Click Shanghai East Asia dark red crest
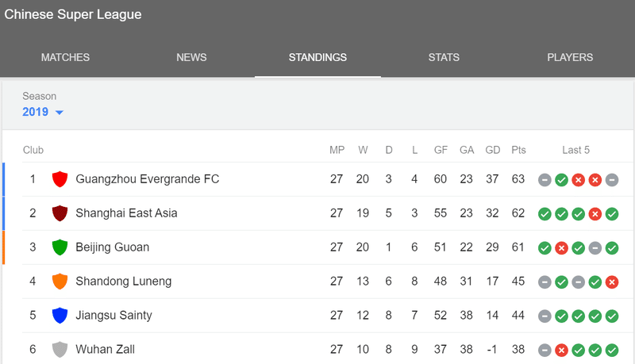The width and height of the screenshot is (635, 364). tap(60, 213)
